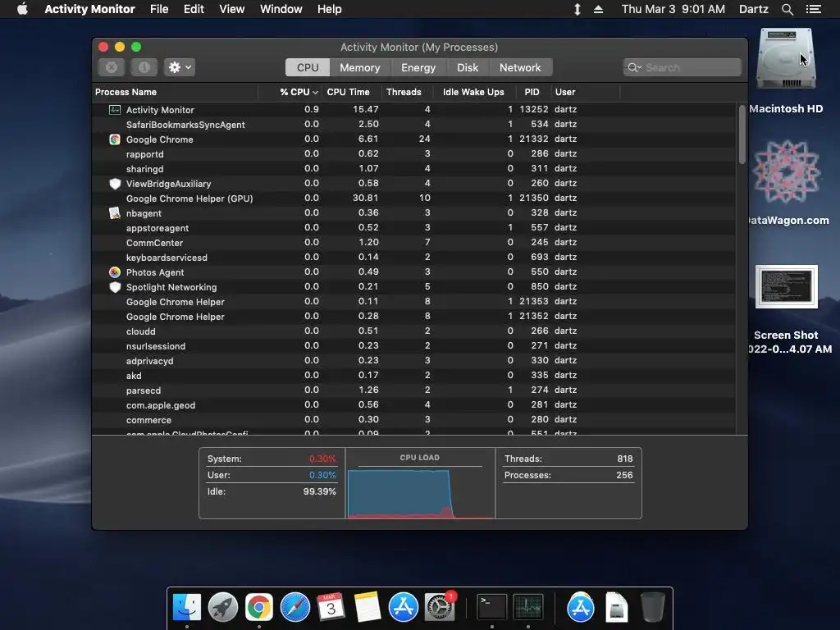Open the Apple menu
This screenshot has height=630, width=840.
click(22, 9)
